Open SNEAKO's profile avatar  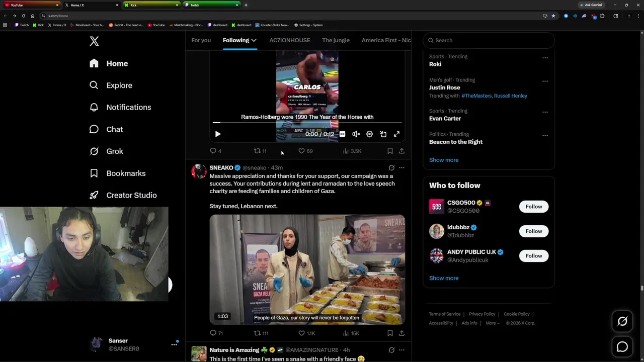pyautogui.click(x=199, y=171)
